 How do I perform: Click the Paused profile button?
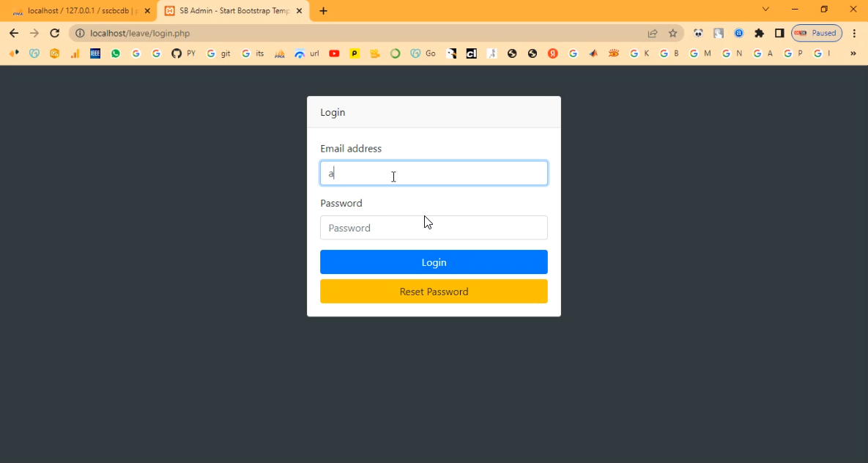[817, 33]
